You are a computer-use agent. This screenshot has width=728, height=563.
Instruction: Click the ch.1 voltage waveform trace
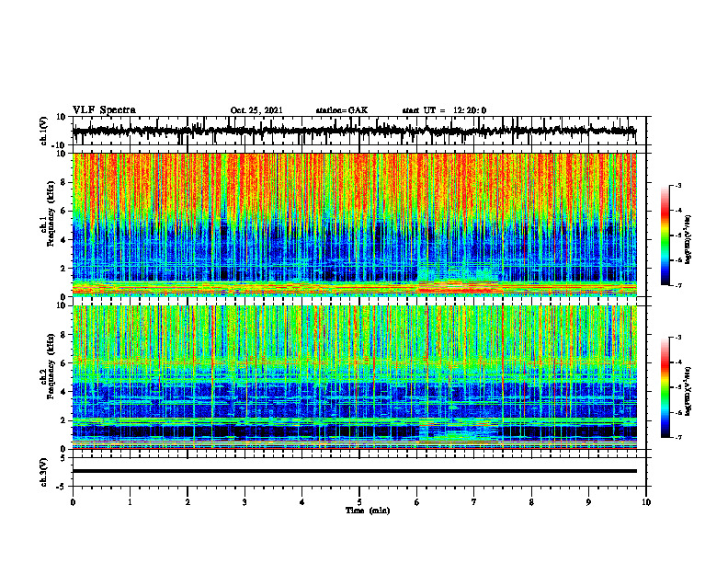(355, 131)
